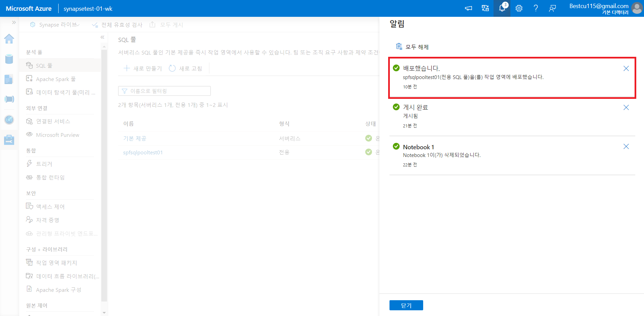The height and width of the screenshot is (316, 644).
Task: Click the notifications bell icon
Action: 502,8
